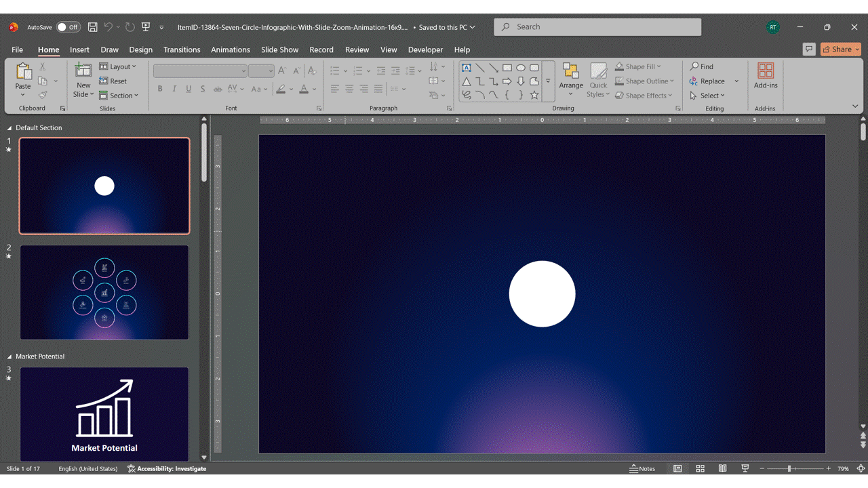The image size is (868, 488).
Task: Select the Oval shape in gallery
Action: (x=521, y=68)
